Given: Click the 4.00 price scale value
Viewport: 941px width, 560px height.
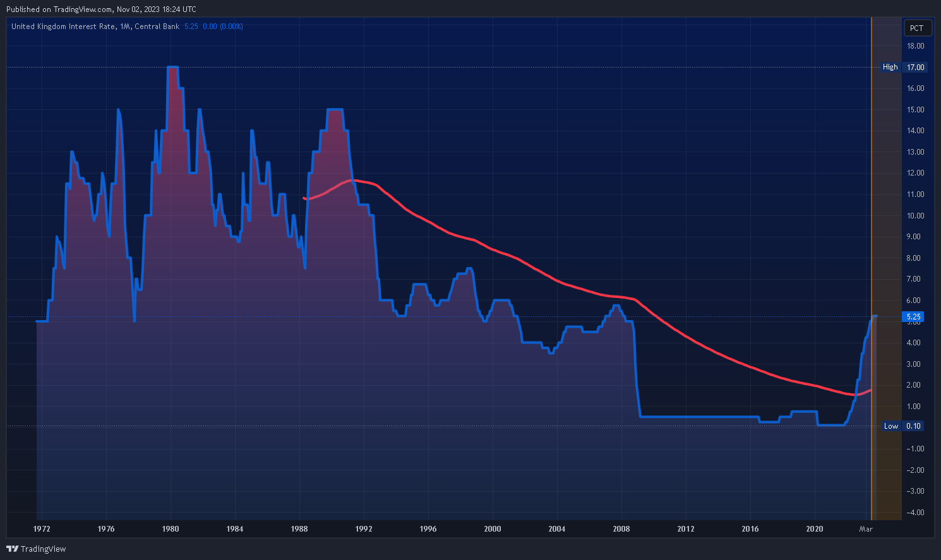Looking at the screenshot, I should pyautogui.click(x=913, y=343).
